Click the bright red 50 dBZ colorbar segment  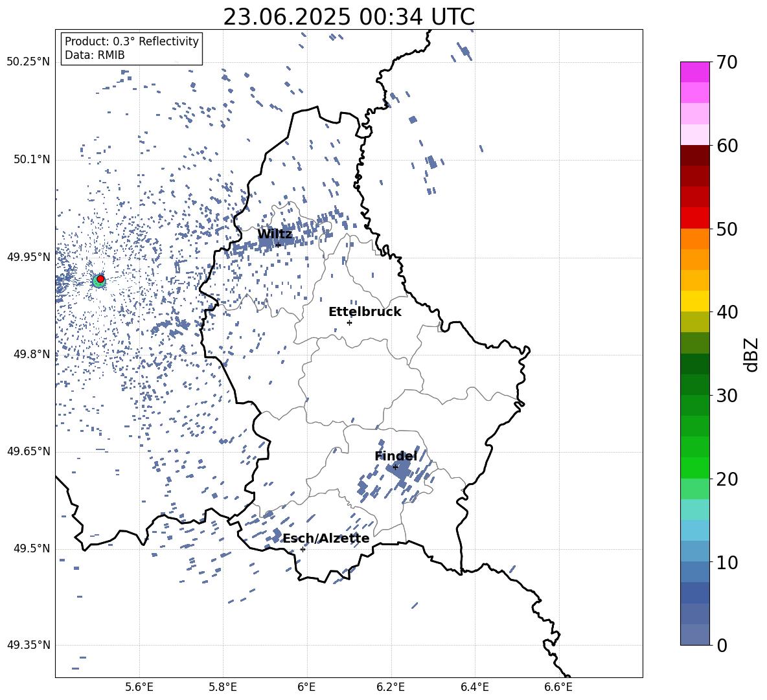point(694,218)
